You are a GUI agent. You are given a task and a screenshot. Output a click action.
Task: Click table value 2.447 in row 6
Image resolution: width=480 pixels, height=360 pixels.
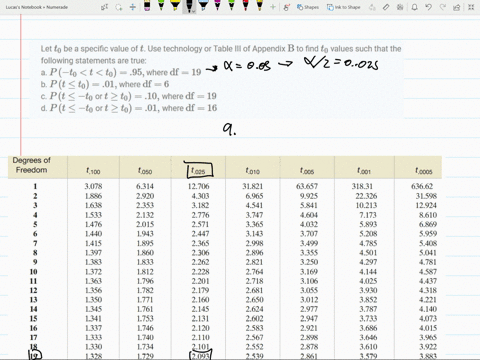(x=200, y=234)
